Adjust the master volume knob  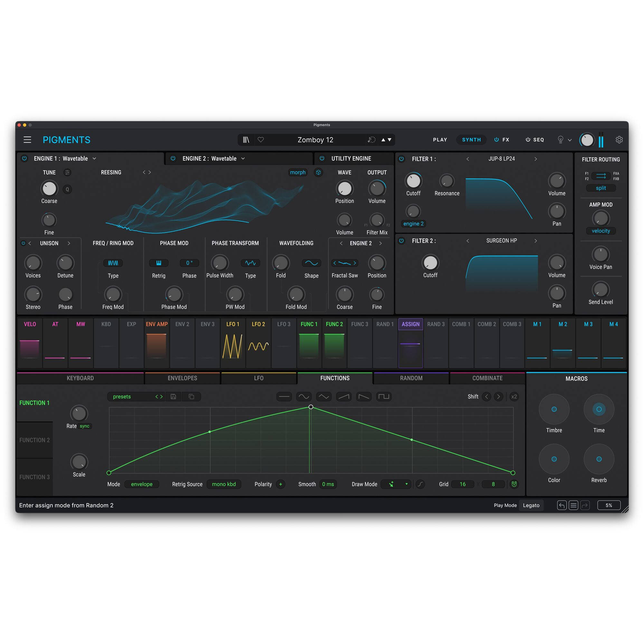587,140
